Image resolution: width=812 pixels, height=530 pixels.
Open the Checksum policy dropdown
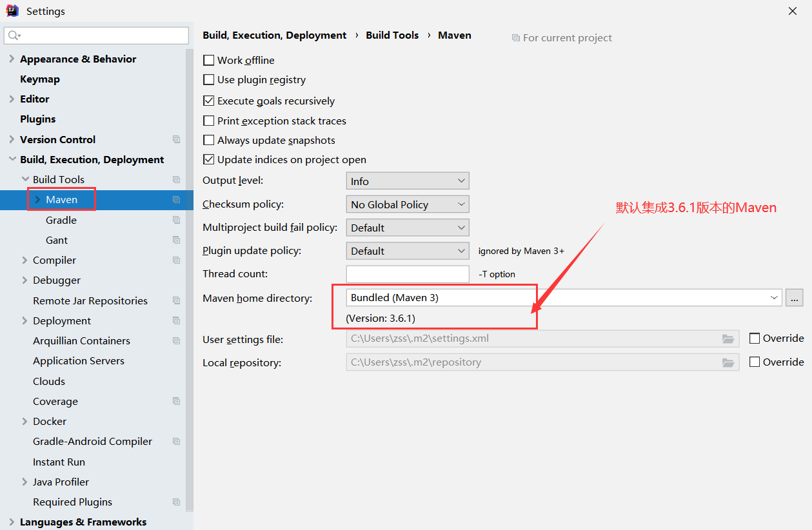[x=408, y=204]
